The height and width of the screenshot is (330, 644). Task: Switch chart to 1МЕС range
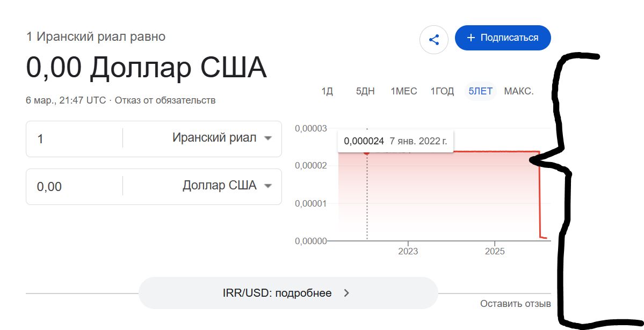[403, 91]
